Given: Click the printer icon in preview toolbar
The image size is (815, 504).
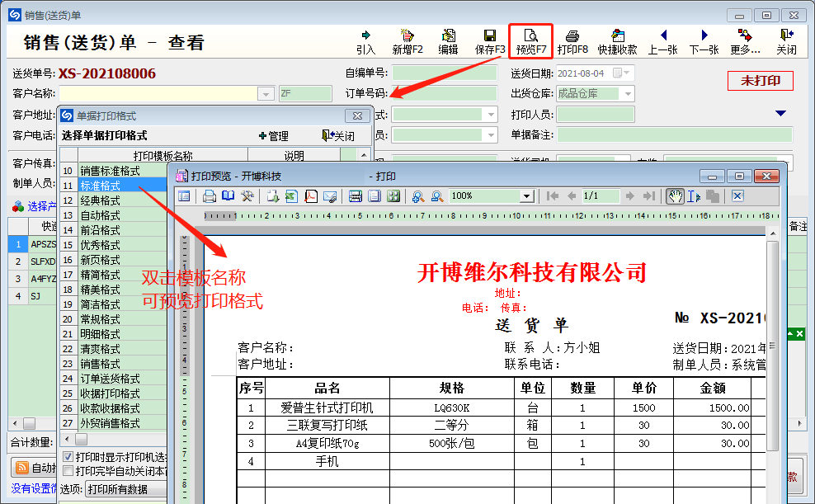Looking at the screenshot, I should click(209, 195).
